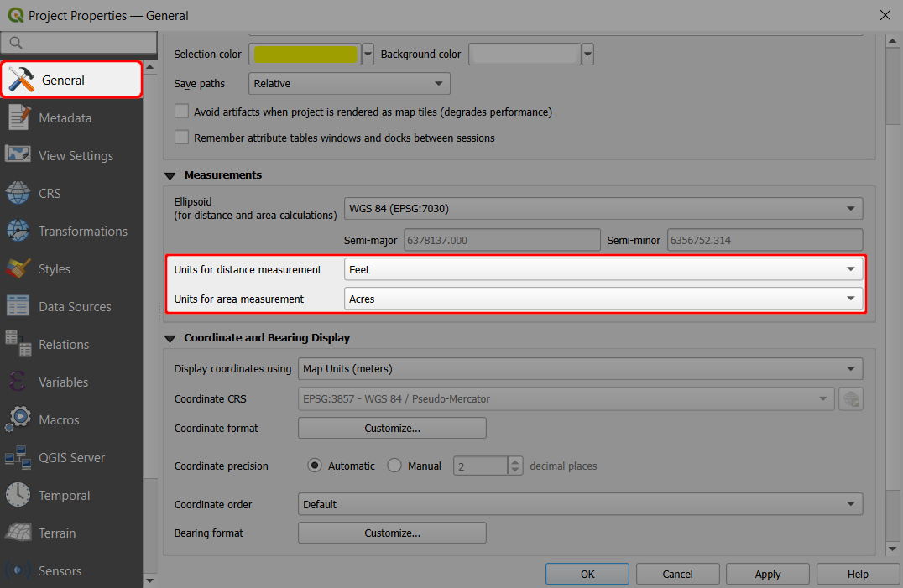The width and height of the screenshot is (903, 588).
Task: Click the View Settings map icon
Action: point(18,155)
